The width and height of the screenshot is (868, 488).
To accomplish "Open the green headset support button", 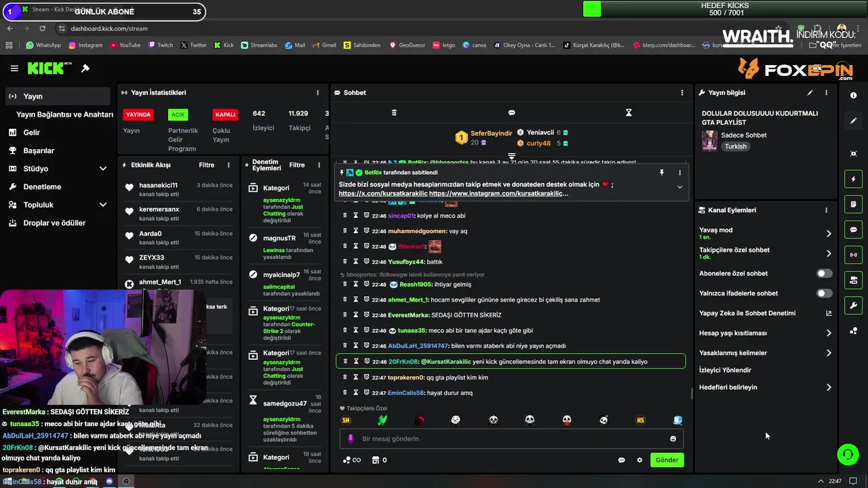I will click(x=848, y=454).
